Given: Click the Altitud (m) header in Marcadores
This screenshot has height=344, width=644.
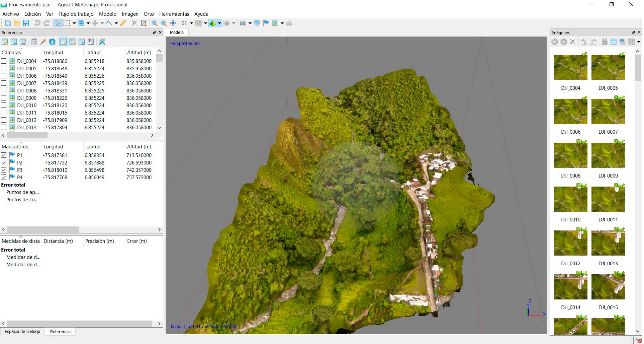Looking at the screenshot, I should pyautogui.click(x=139, y=147).
